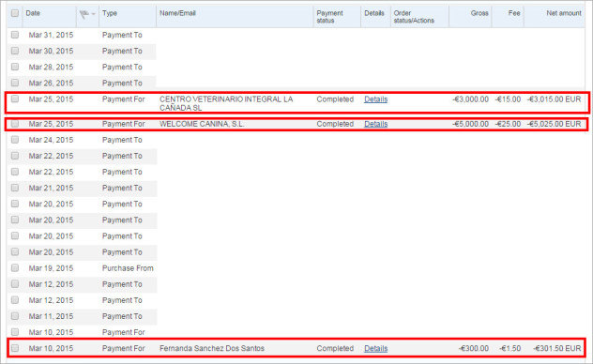Click the Net amount column header
Viewport: 593px width, 364px height.
[x=564, y=13]
